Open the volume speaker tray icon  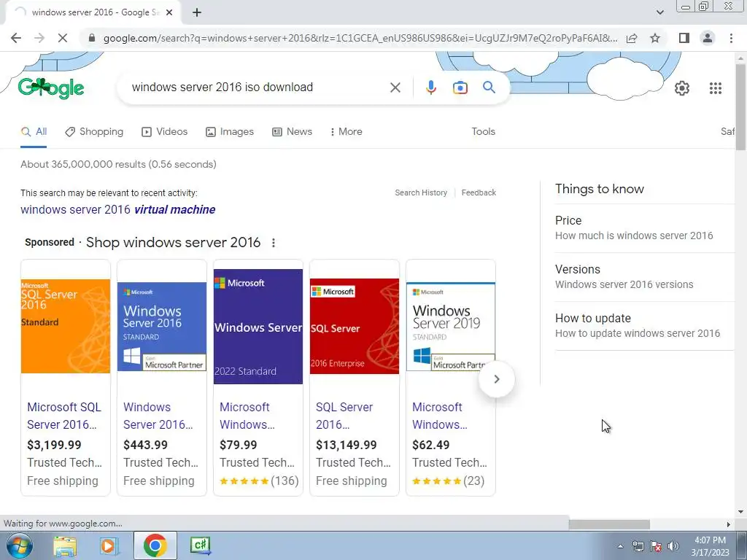coord(673,546)
